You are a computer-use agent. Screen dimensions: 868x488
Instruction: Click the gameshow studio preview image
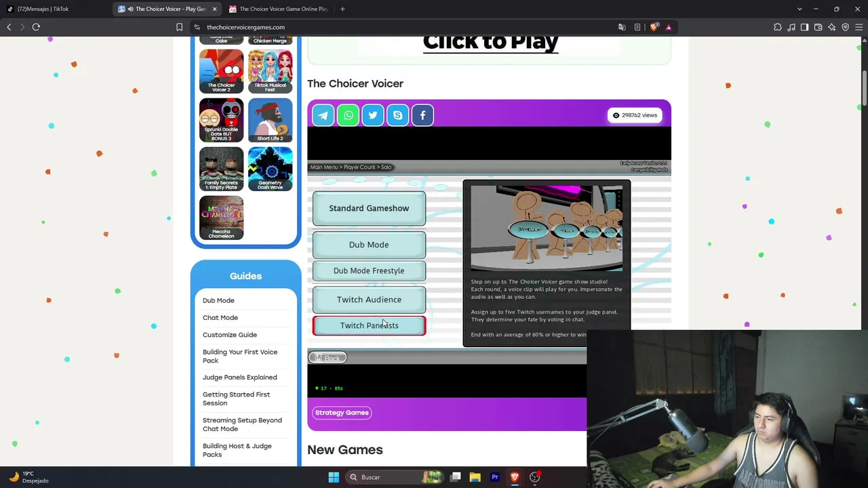[547, 228]
